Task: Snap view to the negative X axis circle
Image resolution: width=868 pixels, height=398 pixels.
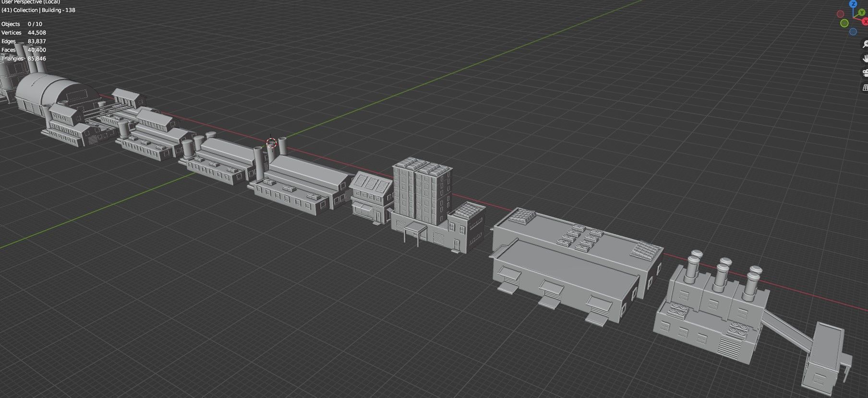Action: click(840, 14)
